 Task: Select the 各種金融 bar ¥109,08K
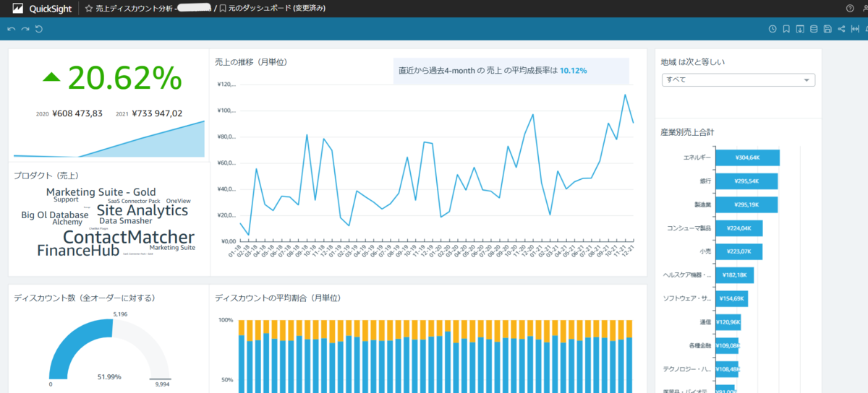tap(728, 345)
